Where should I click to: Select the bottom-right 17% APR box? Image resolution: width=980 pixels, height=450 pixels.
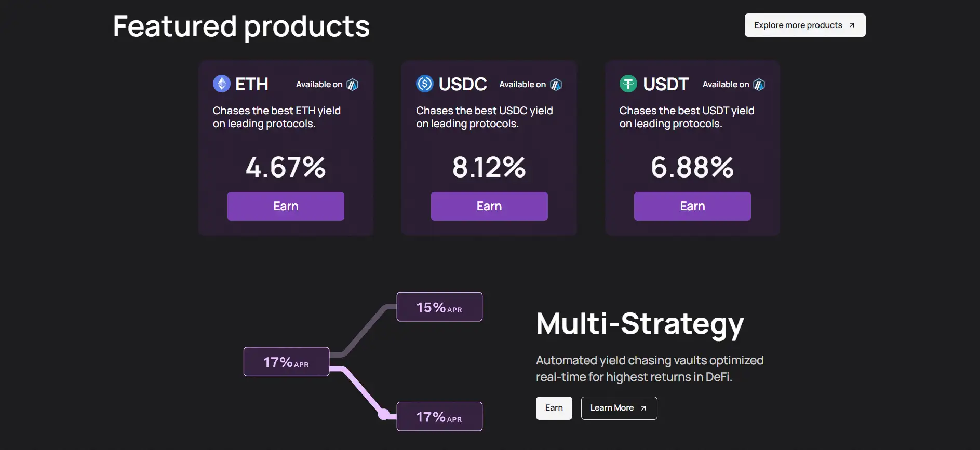[439, 417]
